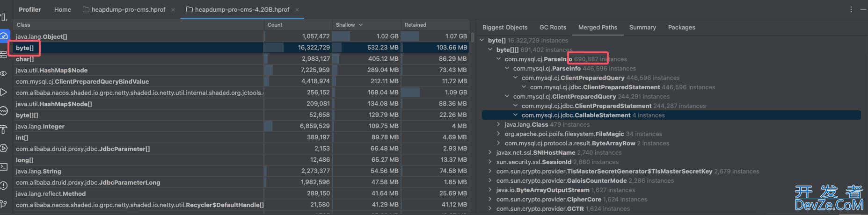Select the int[] class row

[x=241, y=137]
